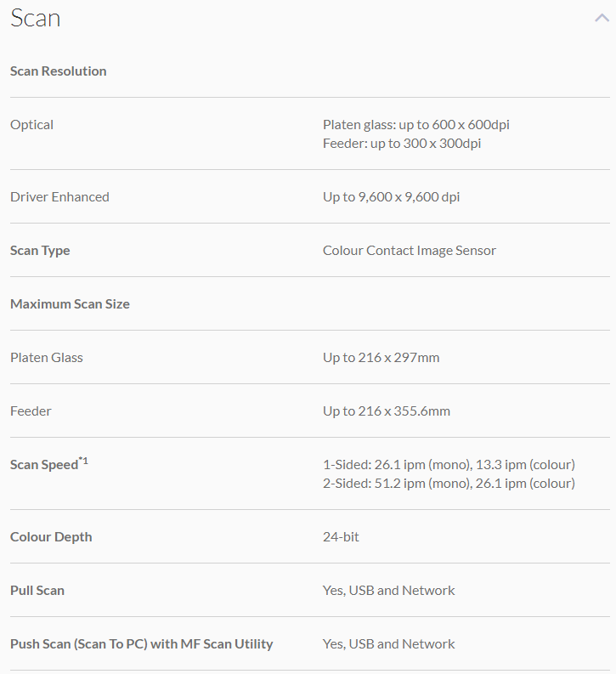The image size is (616, 674).
Task: Click the 2-Sided scan speed value
Action: tap(449, 484)
